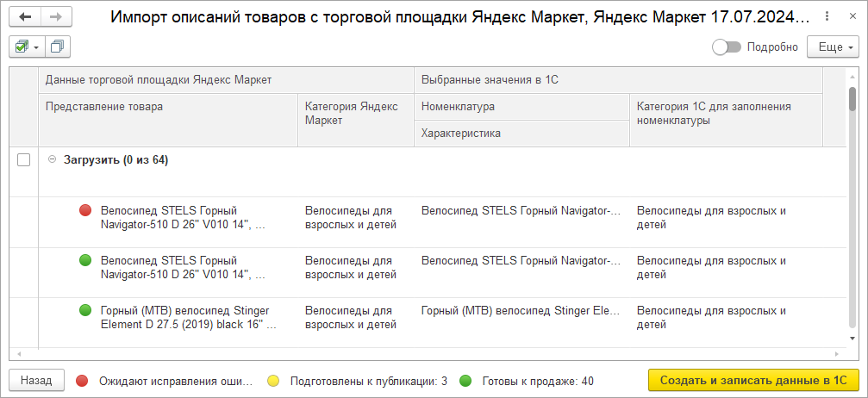
Task: Open the 'Еще' dropdown menu
Action: [x=832, y=47]
